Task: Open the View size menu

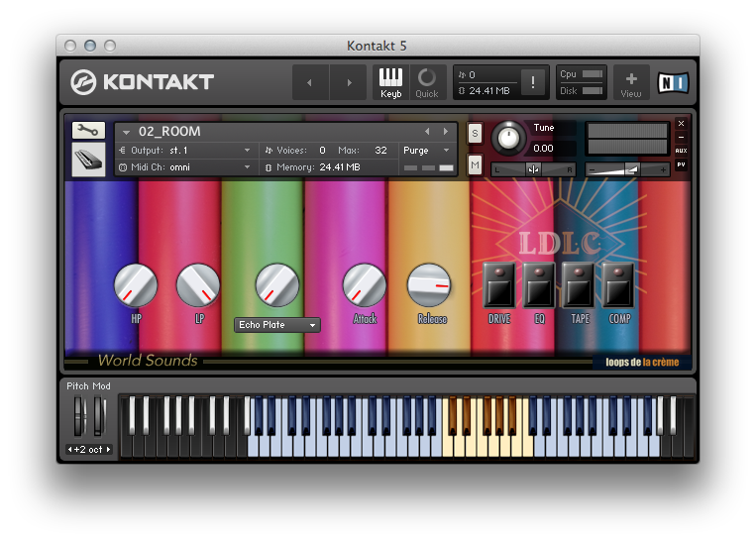Action: (x=631, y=82)
